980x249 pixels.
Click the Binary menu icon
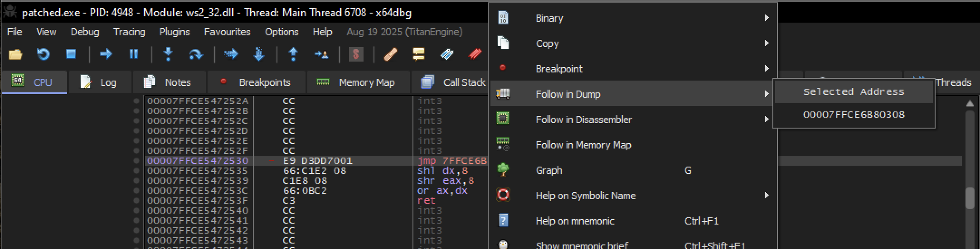[x=503, y=18]
